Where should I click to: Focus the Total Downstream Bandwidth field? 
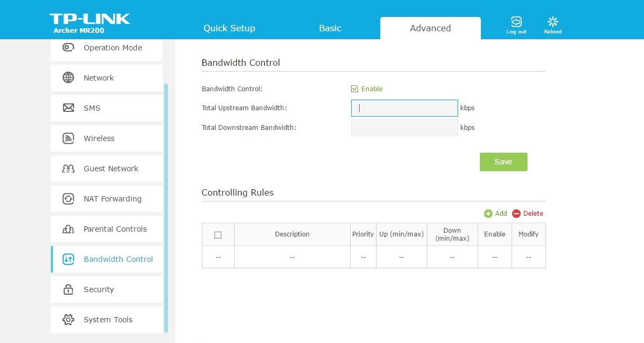(404, 128)
